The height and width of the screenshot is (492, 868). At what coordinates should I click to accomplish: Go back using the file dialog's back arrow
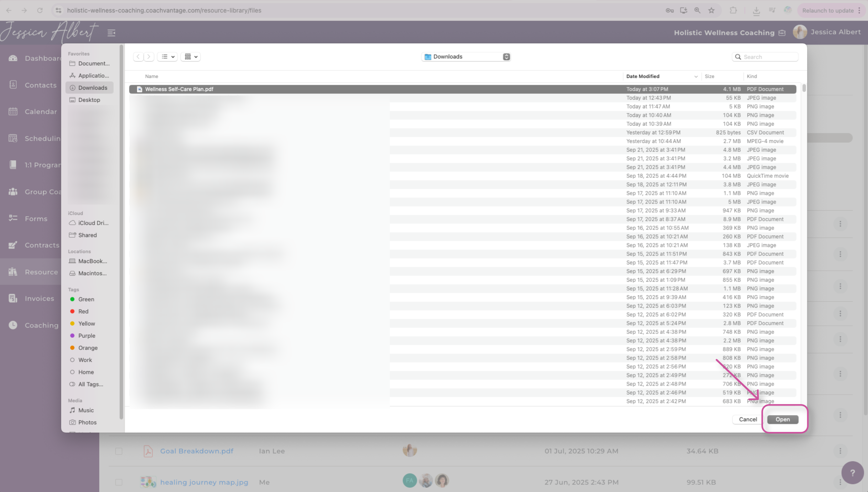[x=138, y=57]
